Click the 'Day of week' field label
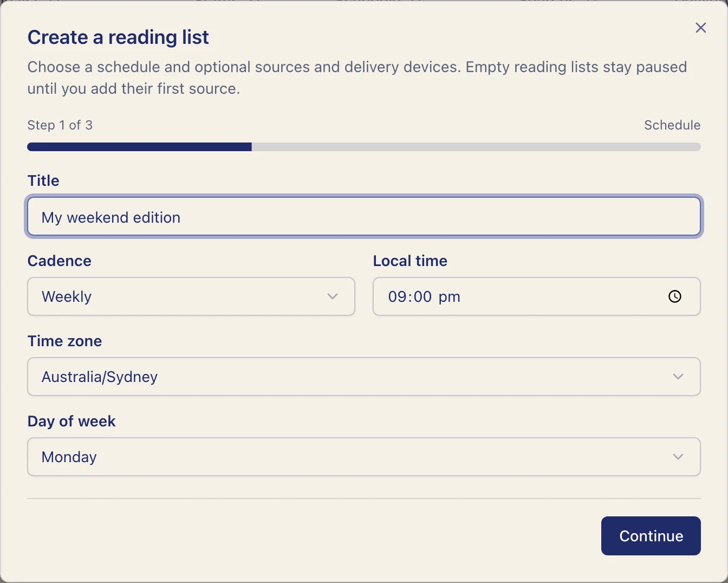The width and height of the screenshot is (728, 583). click(71, 421)
